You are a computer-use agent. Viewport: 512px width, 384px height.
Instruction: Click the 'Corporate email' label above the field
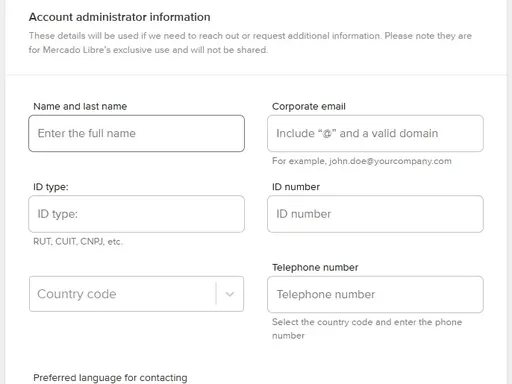click(309, 106)
